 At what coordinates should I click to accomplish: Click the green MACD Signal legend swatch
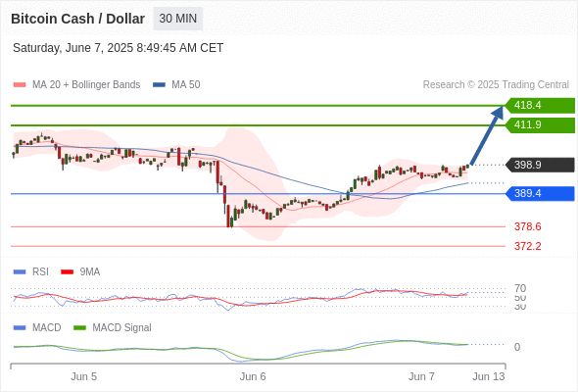point(79,328)
